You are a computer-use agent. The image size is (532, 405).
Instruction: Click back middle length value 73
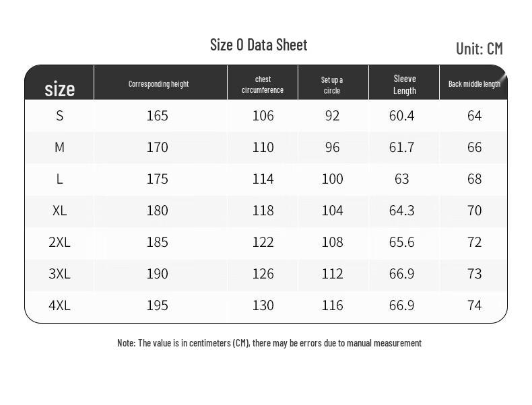coord(474,274)
